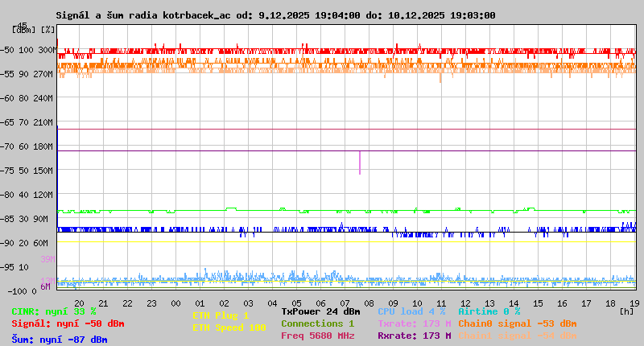Image resolution: width=644 pixels, height=346 pixels.
Task: Click the "[%]" axis unit label
Action: click(x=47, y=30)
